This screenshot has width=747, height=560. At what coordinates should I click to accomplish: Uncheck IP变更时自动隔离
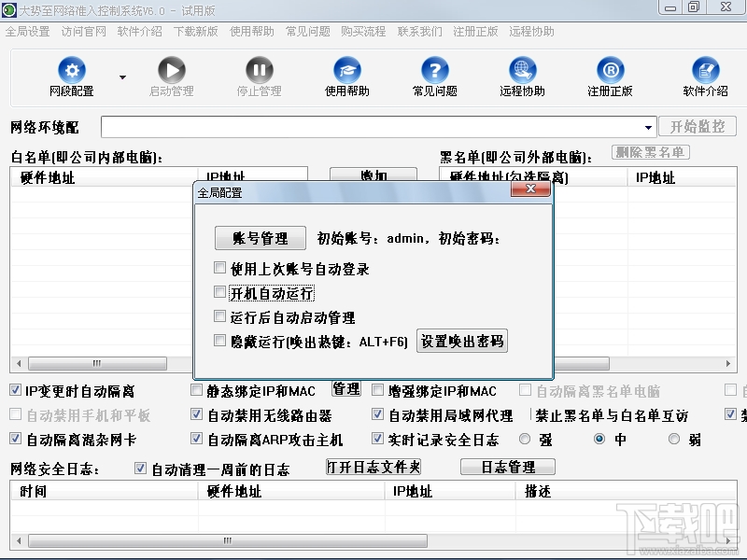click(x=15, y=390)
